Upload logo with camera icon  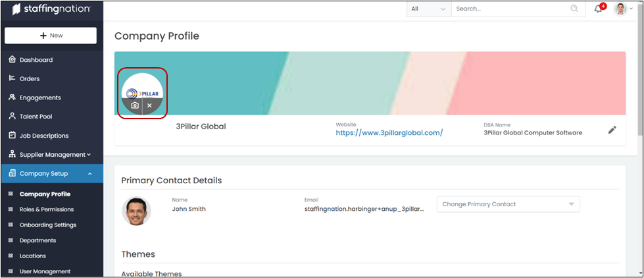tap(135, 105)
